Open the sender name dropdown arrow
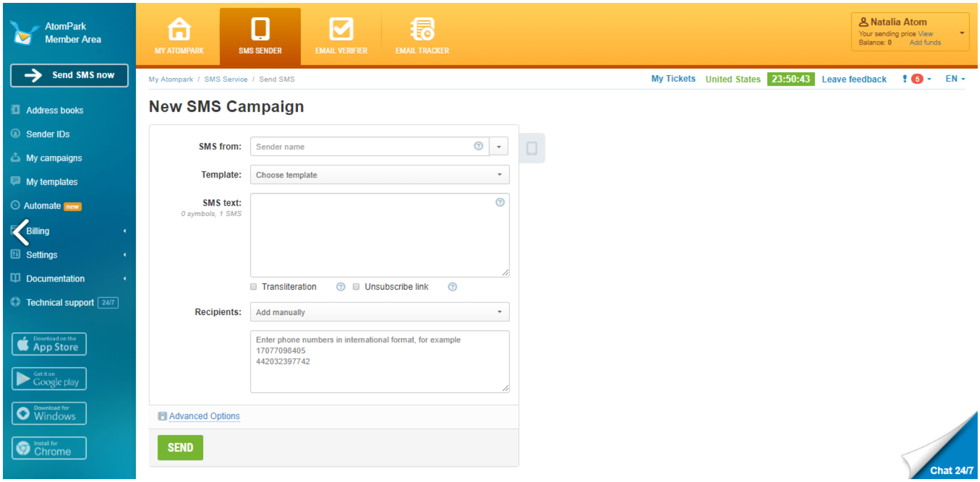This screenshot has width=980, height=482. (x=499, y=147)
